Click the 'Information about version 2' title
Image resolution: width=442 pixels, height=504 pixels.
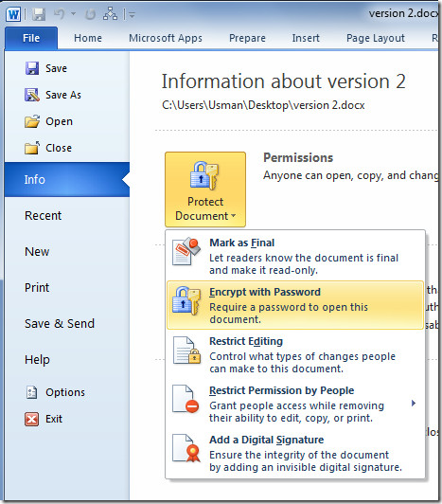point(283,81)
